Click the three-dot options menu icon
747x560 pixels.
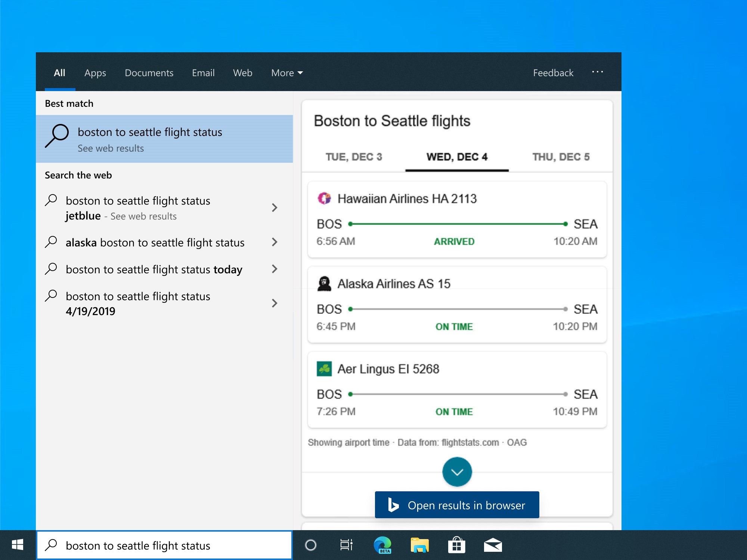597,72
